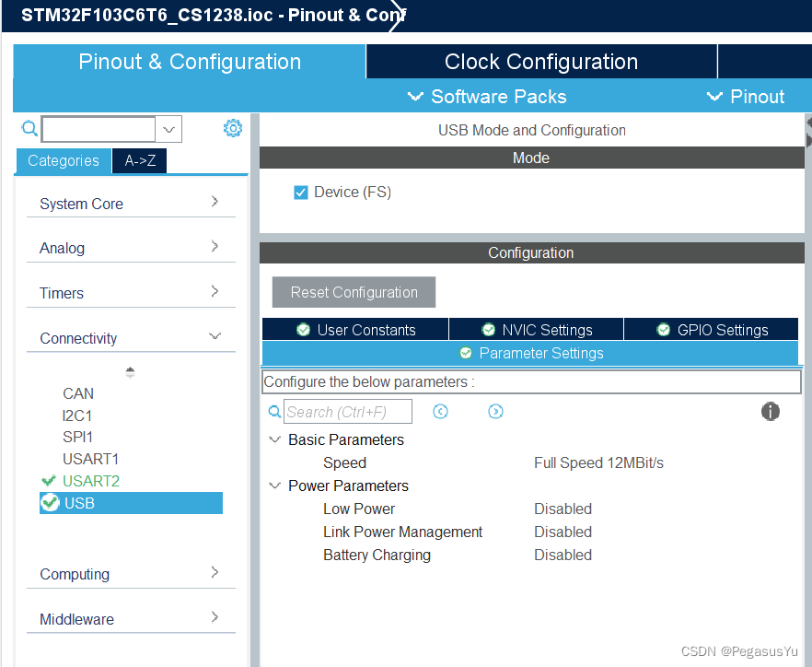Screen dimensions: 812x667
Task: Click the parameter search magnifier icon
Action: coord(274,412)
